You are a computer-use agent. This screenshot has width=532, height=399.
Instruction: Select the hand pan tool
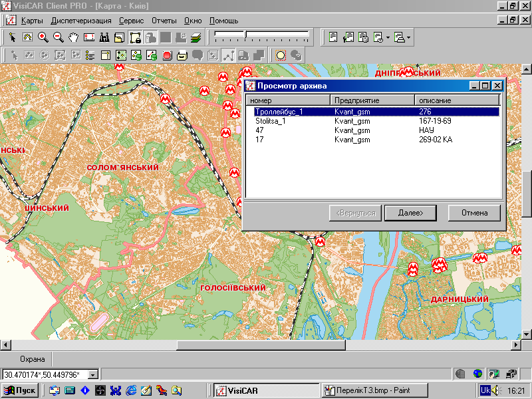[74, 37]
